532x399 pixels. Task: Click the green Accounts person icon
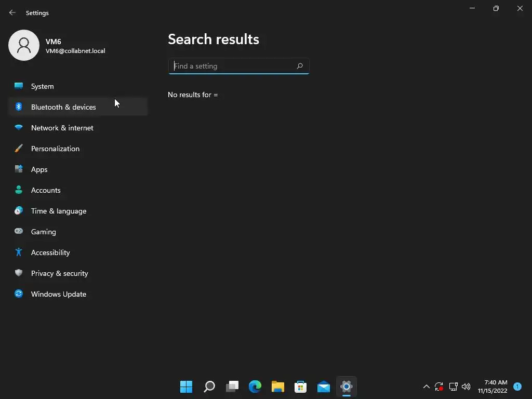pyautogui.click(x=19, y=190)
